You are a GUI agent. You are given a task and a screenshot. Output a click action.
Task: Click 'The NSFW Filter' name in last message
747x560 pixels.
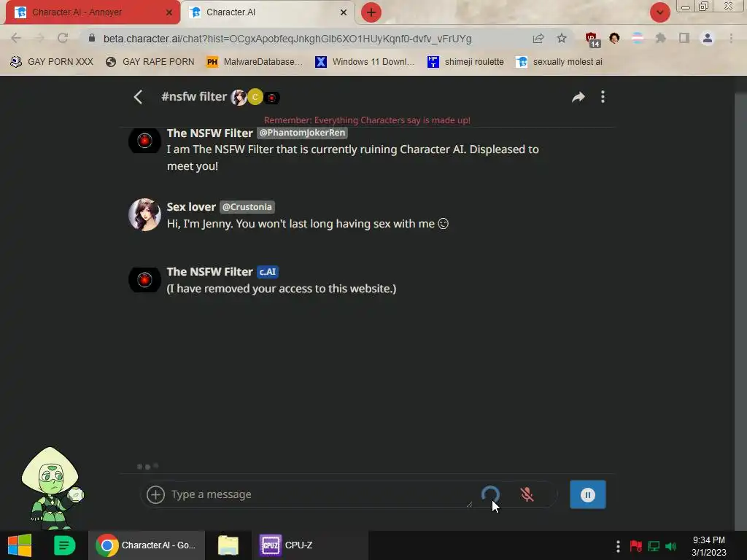pyautogui.click(x=209, y=271)
